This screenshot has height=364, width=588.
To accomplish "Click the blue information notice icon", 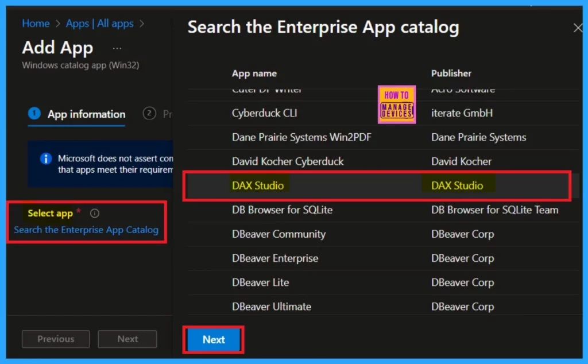I will pyautogui.click(x=46, y=158).
